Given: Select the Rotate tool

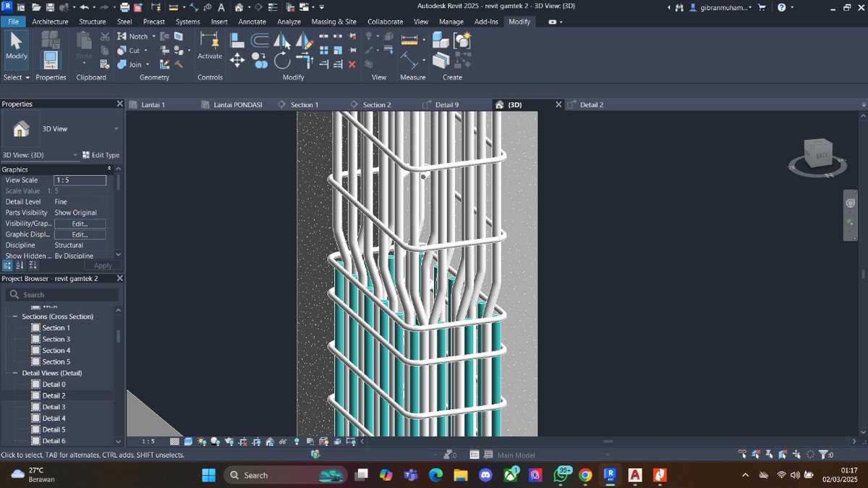Looking at the screenshot, I should click(282, 60).
